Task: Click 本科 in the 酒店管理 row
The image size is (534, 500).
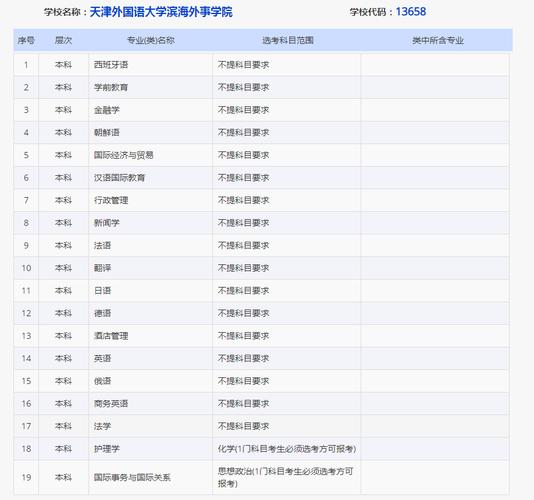Action: click(x=63, y=336)
